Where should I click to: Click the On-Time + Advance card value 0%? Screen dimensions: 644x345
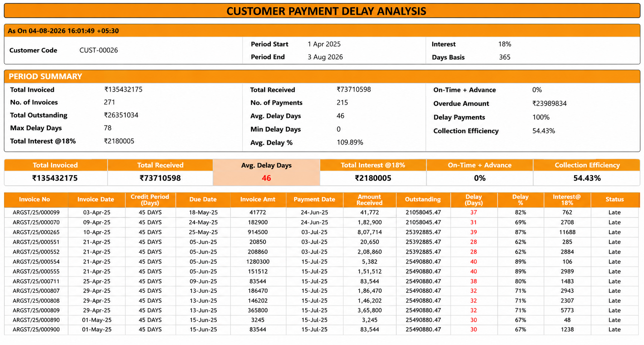(x=479, y=178)
